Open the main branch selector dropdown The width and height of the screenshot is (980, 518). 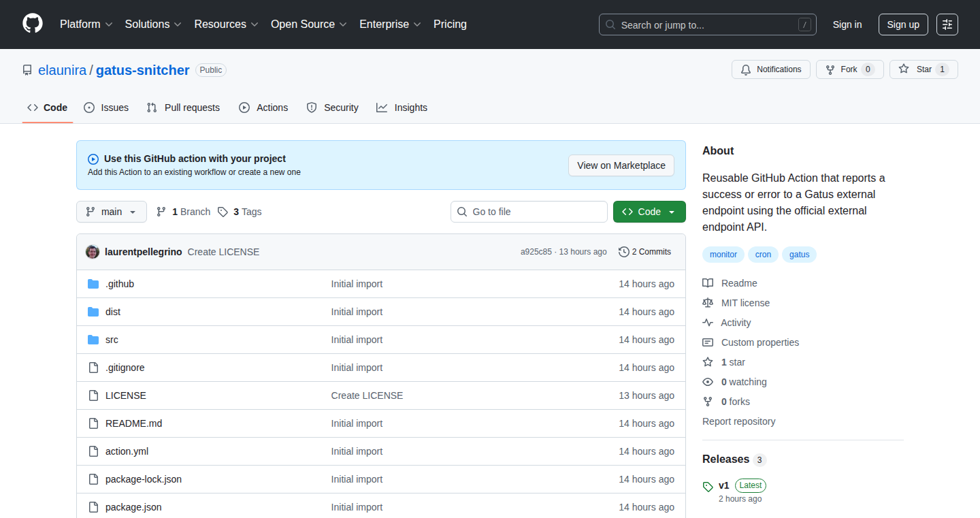click(x=111, y=212)
